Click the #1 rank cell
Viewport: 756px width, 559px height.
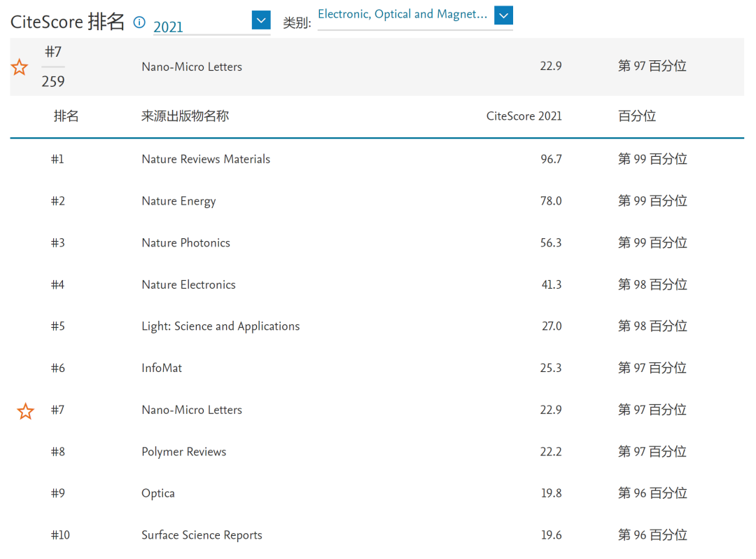point(57,159)
